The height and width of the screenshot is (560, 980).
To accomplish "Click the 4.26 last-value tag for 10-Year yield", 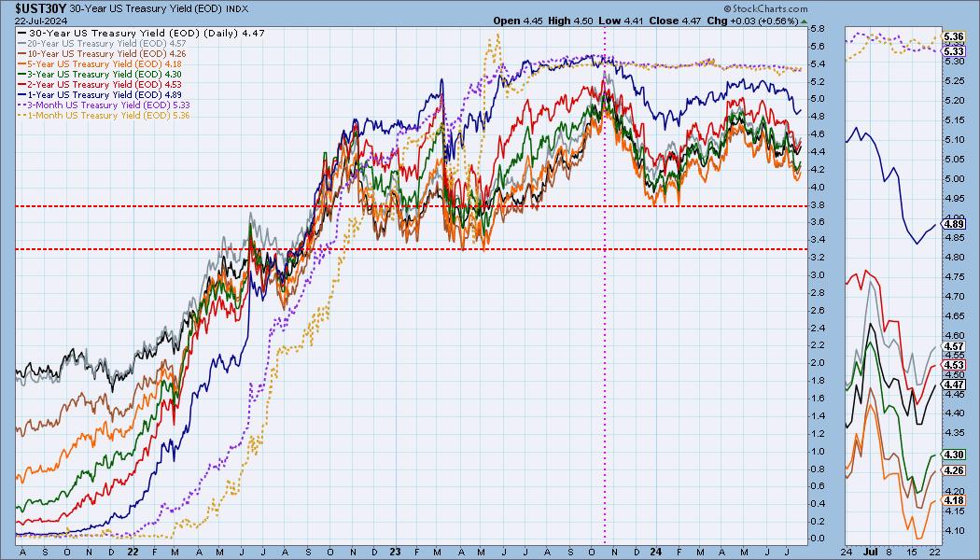I will click(955, 470).
